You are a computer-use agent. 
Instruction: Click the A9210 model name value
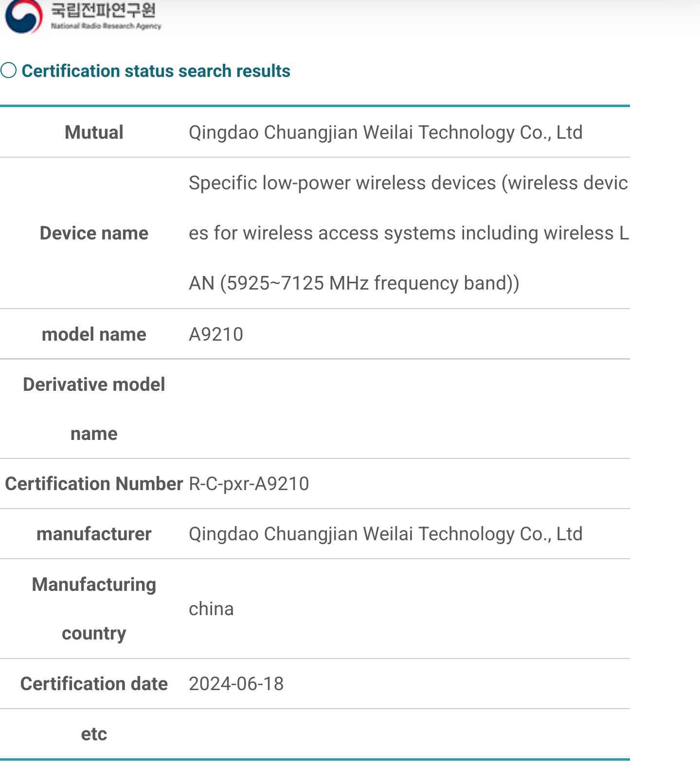coord(216,334)
